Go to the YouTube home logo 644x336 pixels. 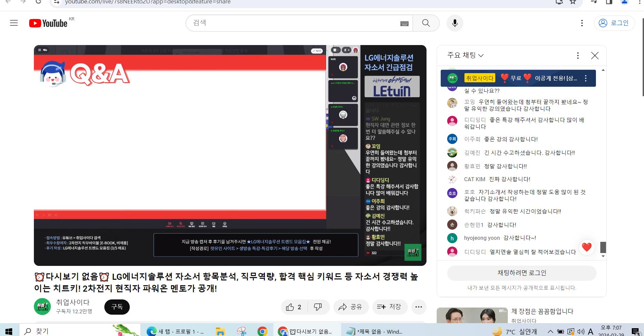[x=48, y=23]
